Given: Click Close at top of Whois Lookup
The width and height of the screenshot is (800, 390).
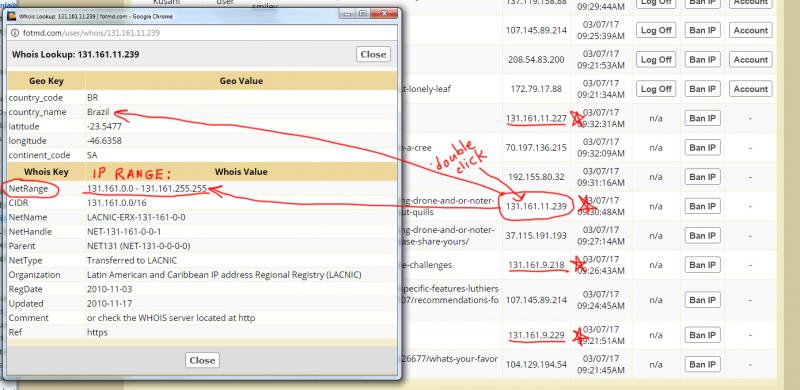Looking at the screenshot, I should (x=373, y=54).
